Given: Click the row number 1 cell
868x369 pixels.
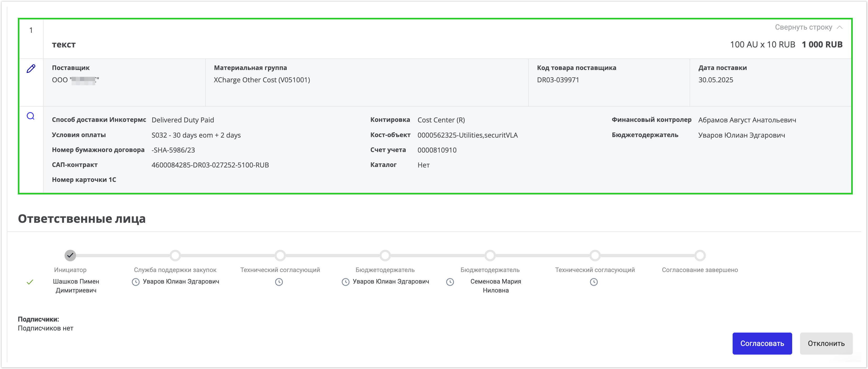Looking at the screenshot, I should pyautogui.click(x=31, y=30).
